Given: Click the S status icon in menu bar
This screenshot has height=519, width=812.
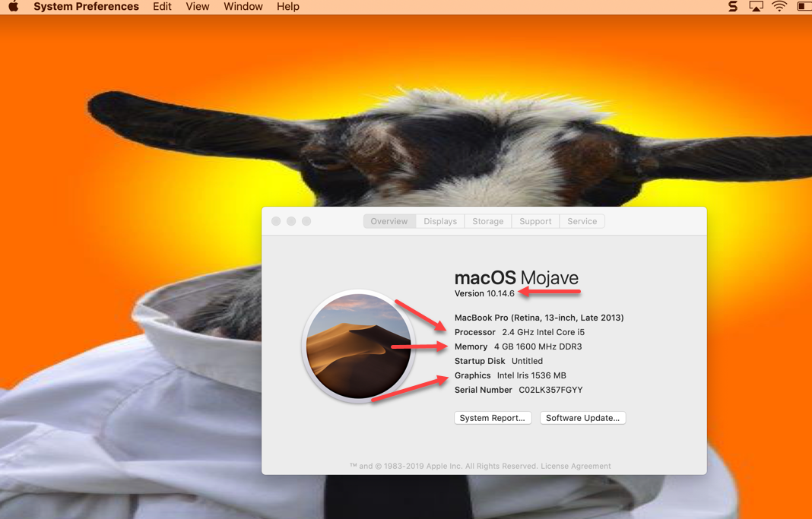Looking at the screenshot, I should 733,6.
